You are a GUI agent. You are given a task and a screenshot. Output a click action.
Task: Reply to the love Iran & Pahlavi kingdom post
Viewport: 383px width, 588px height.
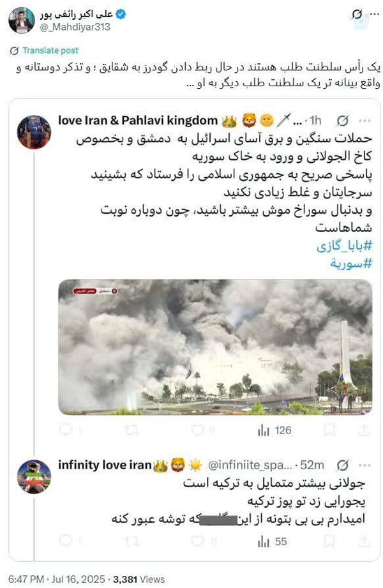[x=66, y=430]
